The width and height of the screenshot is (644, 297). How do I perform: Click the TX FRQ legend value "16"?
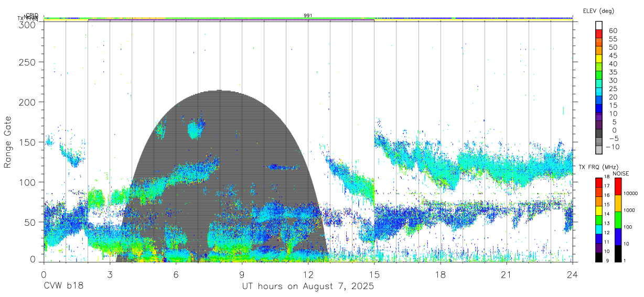tap(606, 195)
